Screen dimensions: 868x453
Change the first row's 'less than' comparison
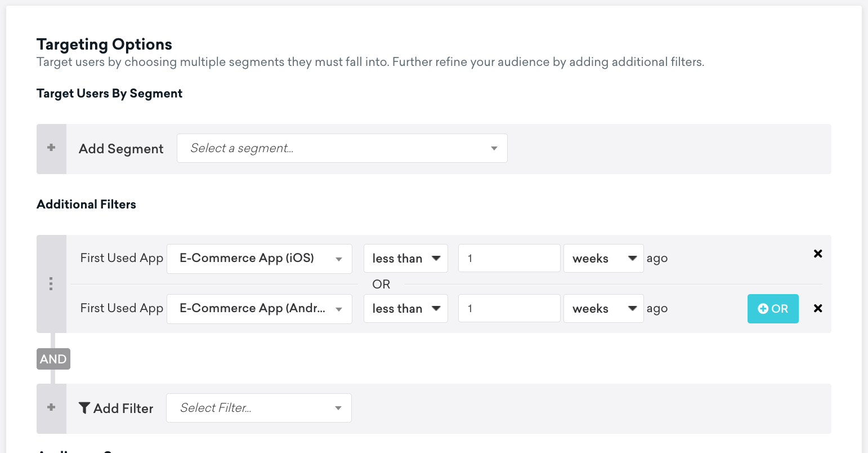pyautogui.click(x=405, y=259)
